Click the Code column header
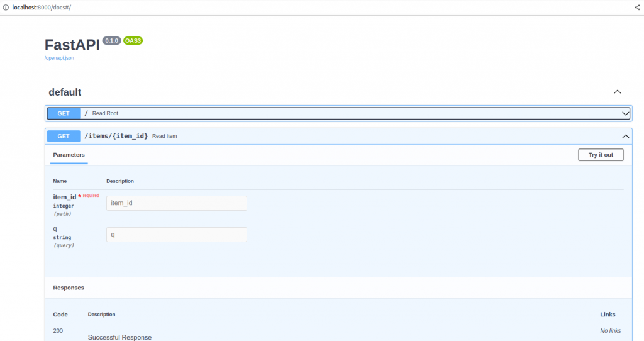 tap(60, 315)
